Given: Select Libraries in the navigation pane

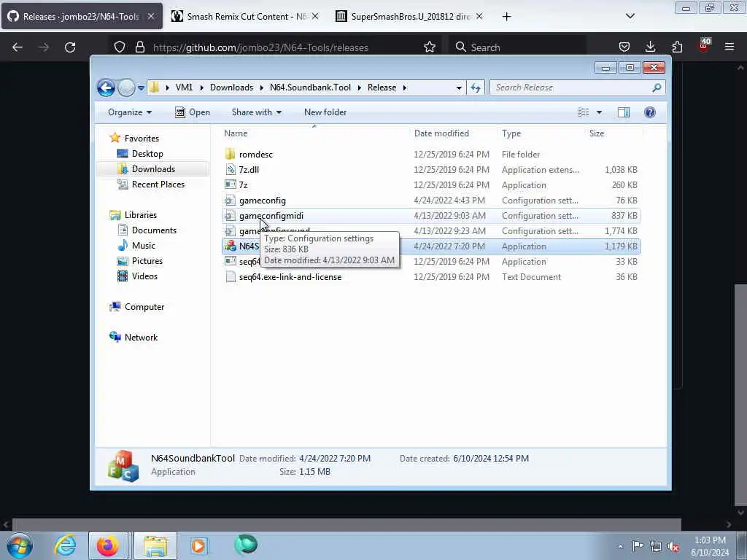Looking at the screenshot, I should point(141,215).
